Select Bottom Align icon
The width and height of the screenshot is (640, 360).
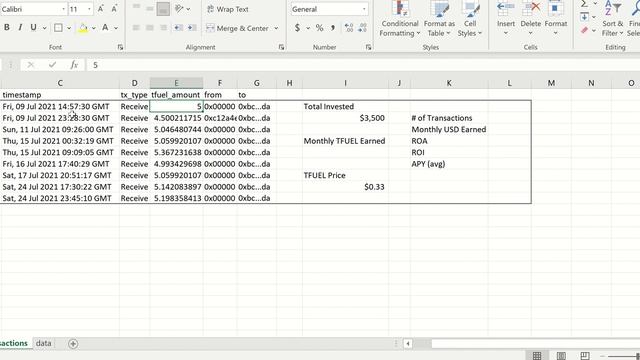(163, 9)
